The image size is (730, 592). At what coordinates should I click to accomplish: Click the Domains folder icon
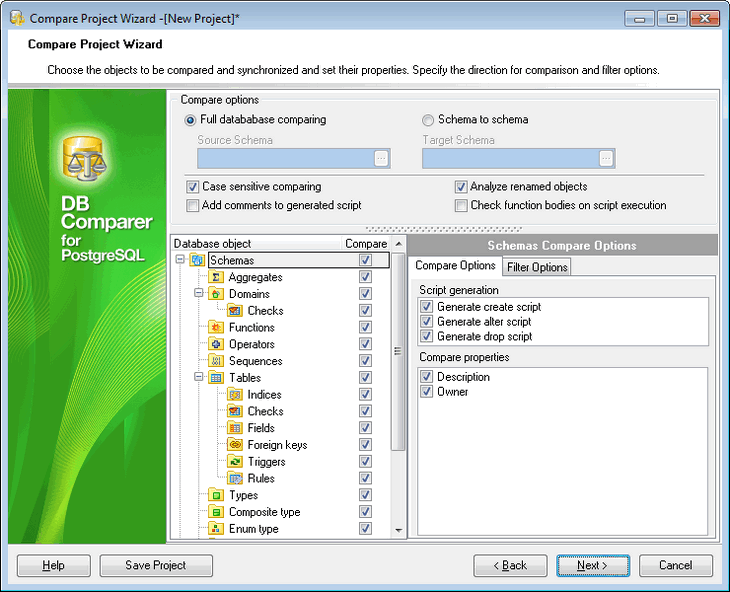pos(216,294)
